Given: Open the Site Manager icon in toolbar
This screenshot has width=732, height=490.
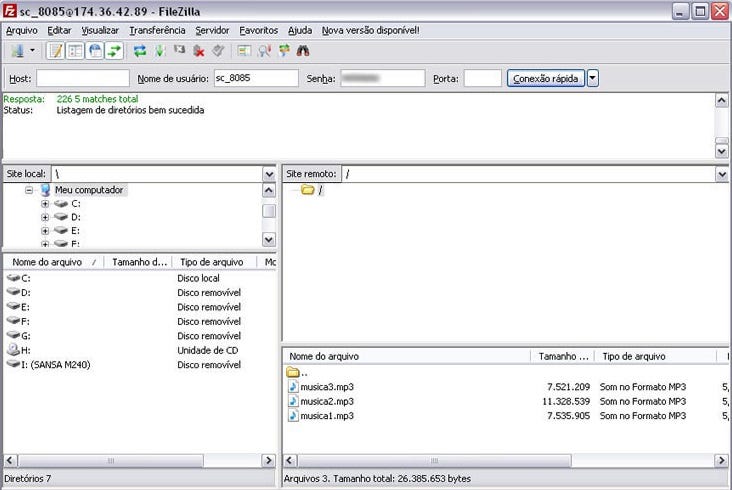Looking at the screenshot, I should point(18,50).
